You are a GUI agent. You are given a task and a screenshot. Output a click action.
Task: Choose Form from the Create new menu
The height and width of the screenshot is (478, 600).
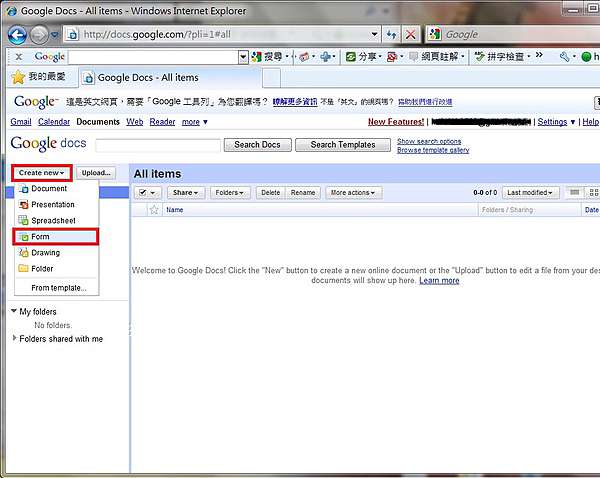tap(56, 237)
